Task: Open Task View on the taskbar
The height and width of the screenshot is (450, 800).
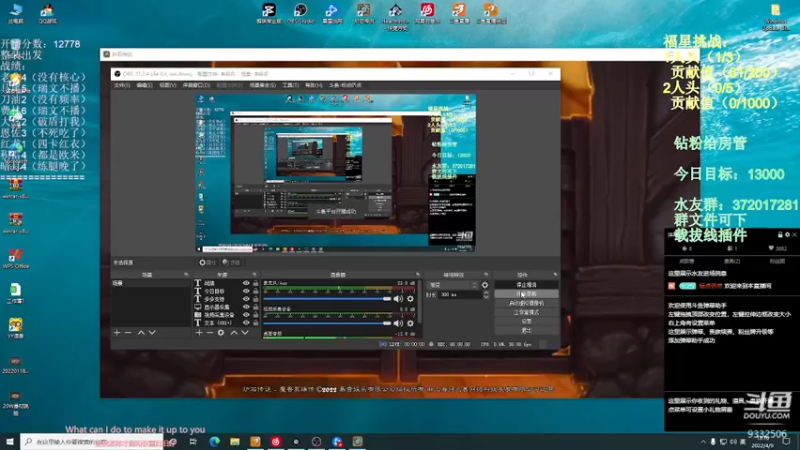Action: coord(193,441)
